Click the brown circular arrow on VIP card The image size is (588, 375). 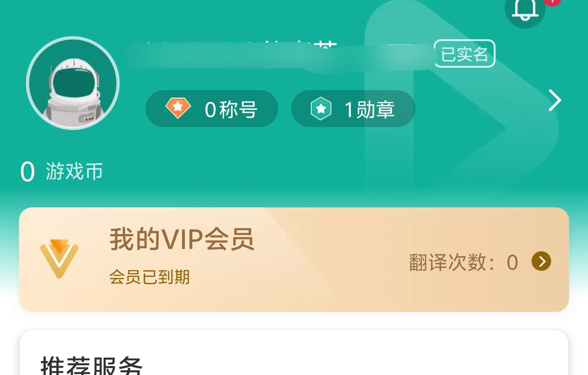pos(541,262)
